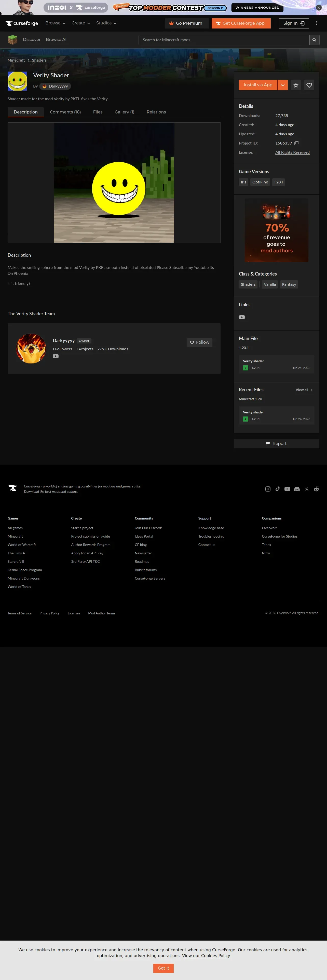
Task: Open CurseForge YouTube channel in footer
Action: [287, 489]
